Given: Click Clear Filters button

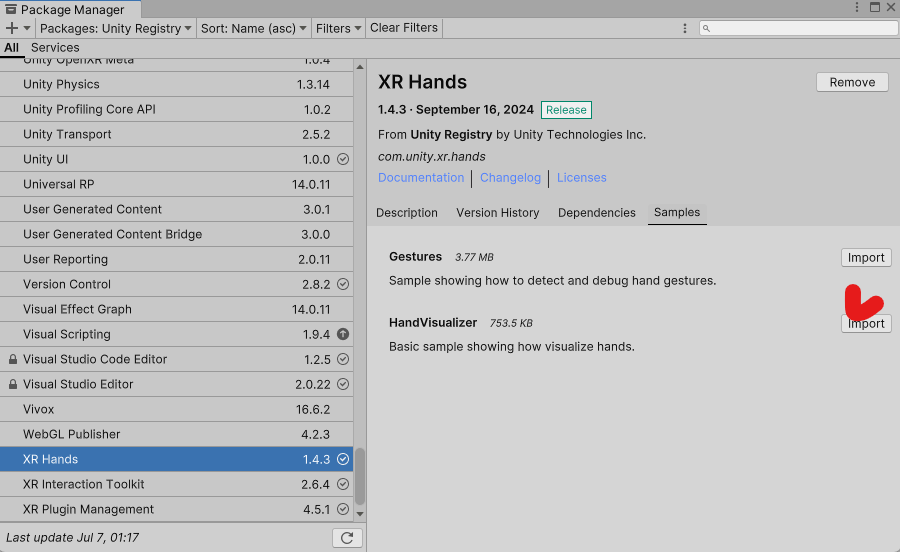Looking at the screenshot, I should (404, 28).
